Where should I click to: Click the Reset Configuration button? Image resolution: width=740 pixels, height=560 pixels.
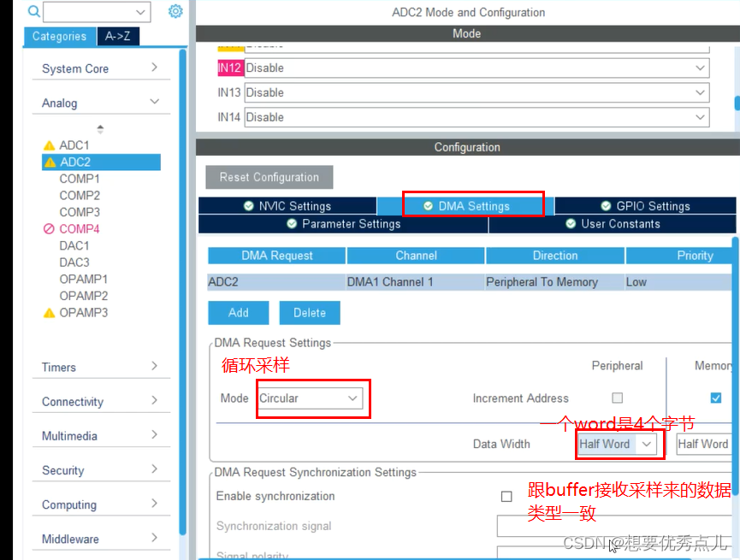pos(269,177)
